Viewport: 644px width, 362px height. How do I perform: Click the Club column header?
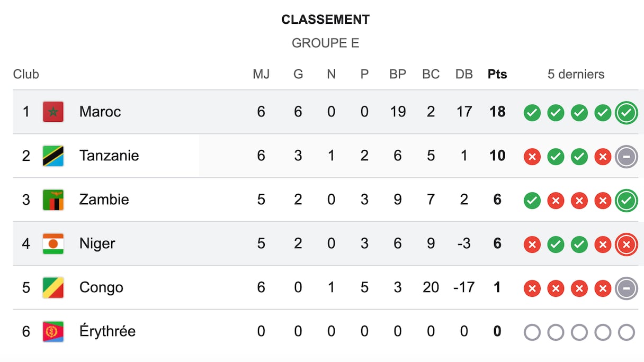click(26, 74)
